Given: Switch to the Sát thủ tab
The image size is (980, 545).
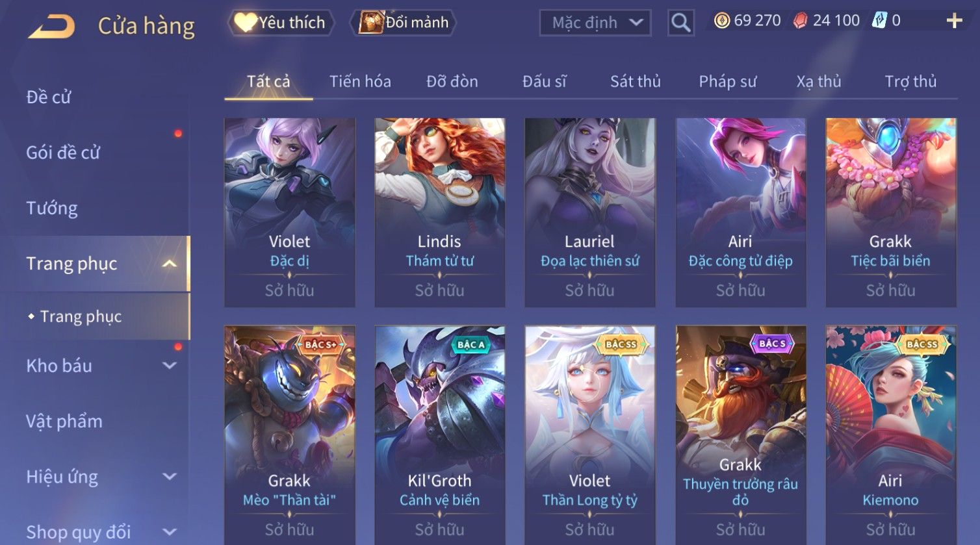Looking at the screenshot, I should click(x=635, y=81).
